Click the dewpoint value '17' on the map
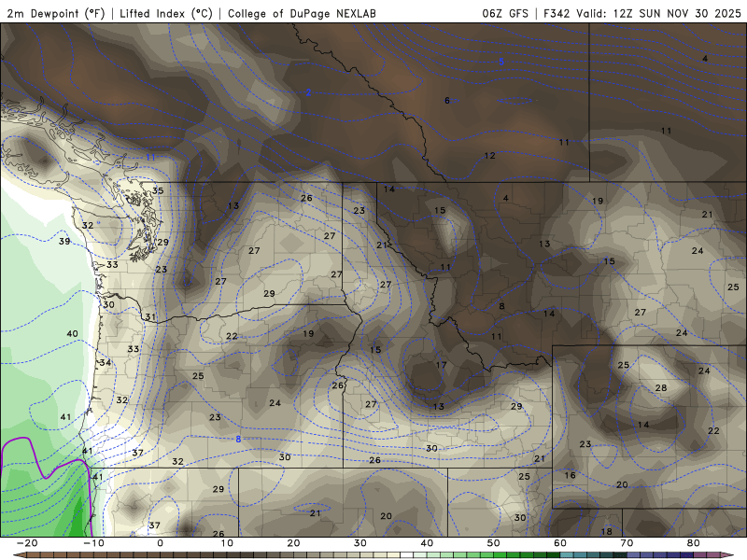747x560 pixels. (x=441, y=365)
